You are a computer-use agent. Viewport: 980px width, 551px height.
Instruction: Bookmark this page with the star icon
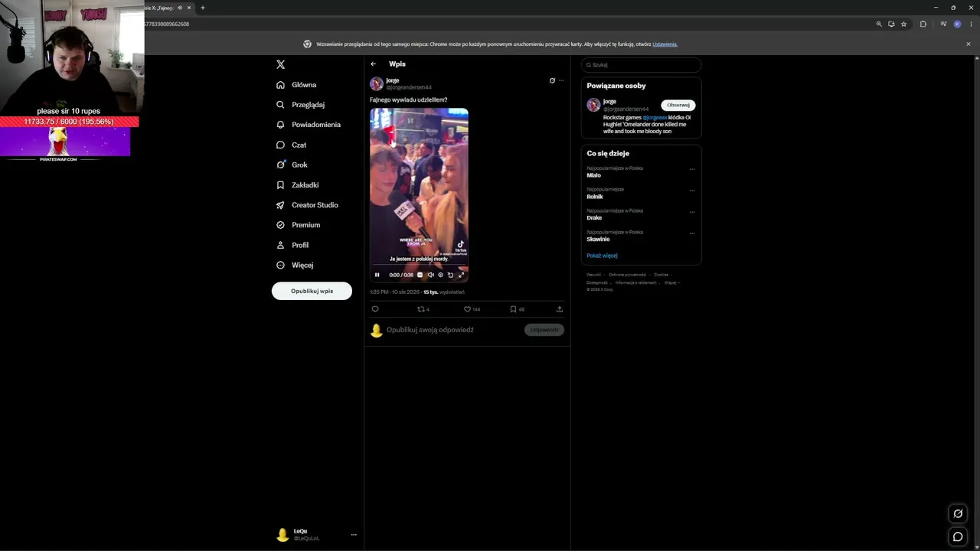tap(904, 24)
